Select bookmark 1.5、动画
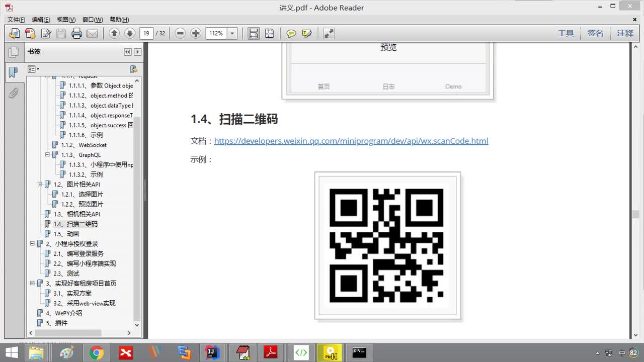The width and height of the screenshot is (644, 362). tap(66, 234)
